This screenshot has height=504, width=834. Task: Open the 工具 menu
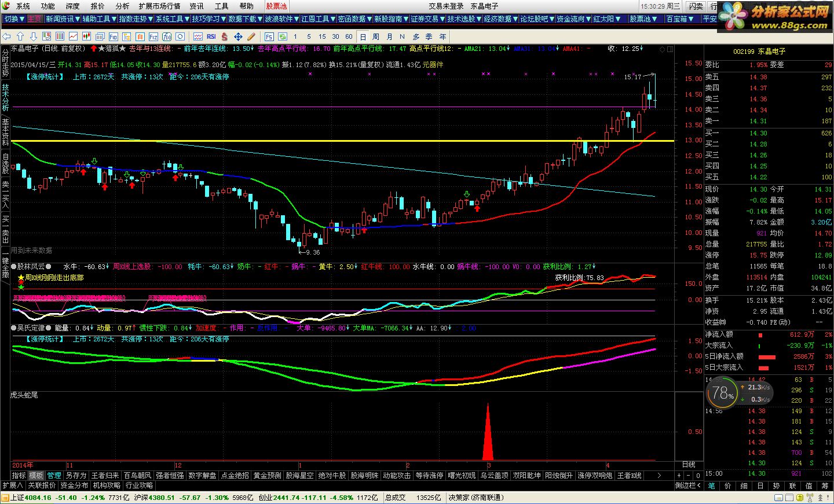221,6
